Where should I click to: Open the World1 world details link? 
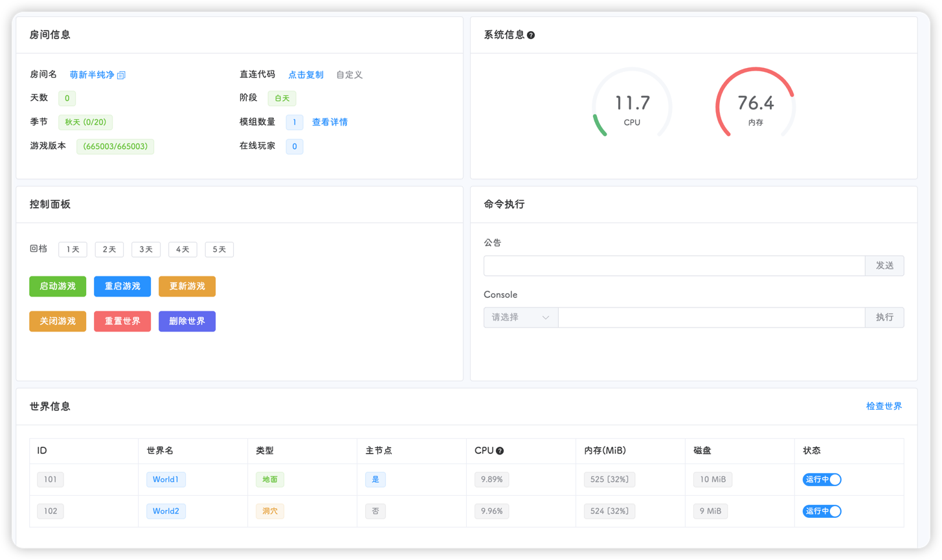pyautogui.click(x=166, y=479)
